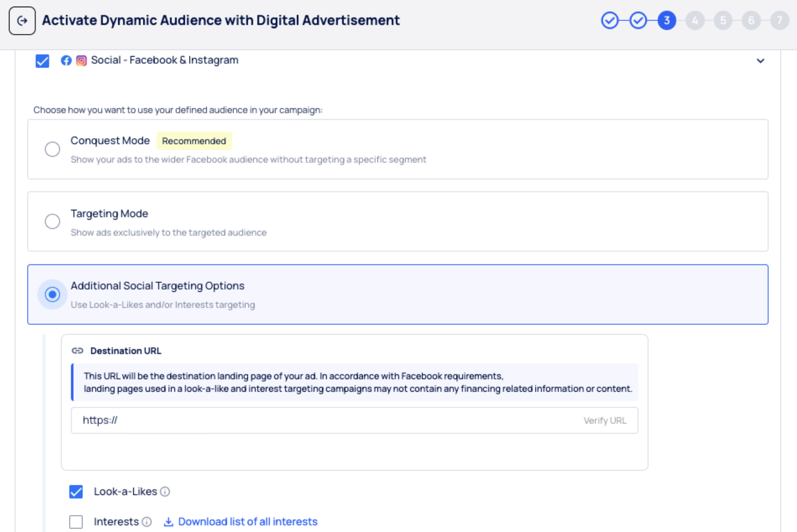Image resolution: width=797 pixels, height=532 pixels.
Task: Choose Targeting Mode radio option
Action: coord(52,221)
